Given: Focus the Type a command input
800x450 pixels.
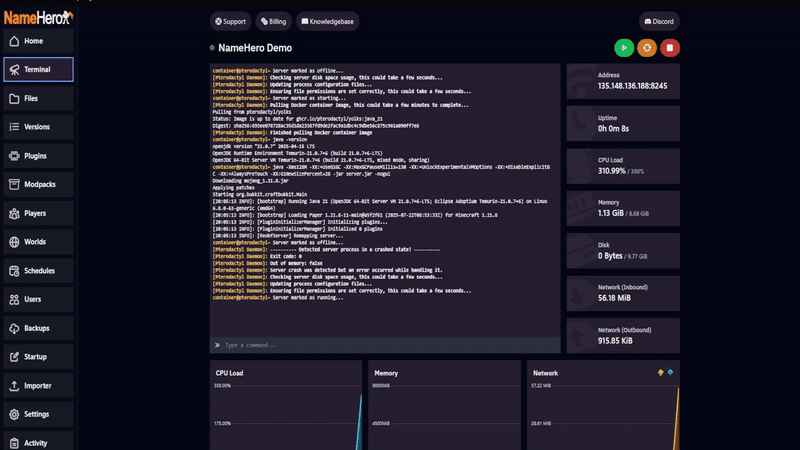Looking at the screenshot, I should coord(385,345).
